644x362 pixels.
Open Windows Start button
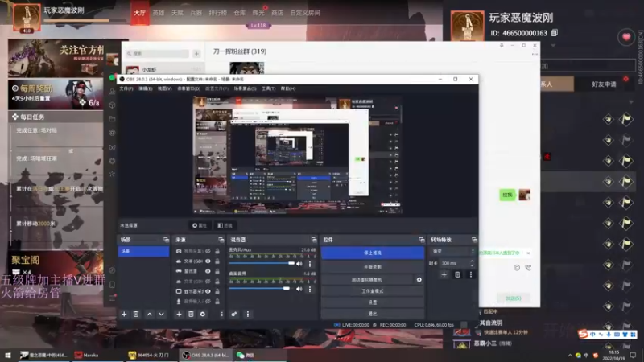pyautogui.click(x=8, y=355)
